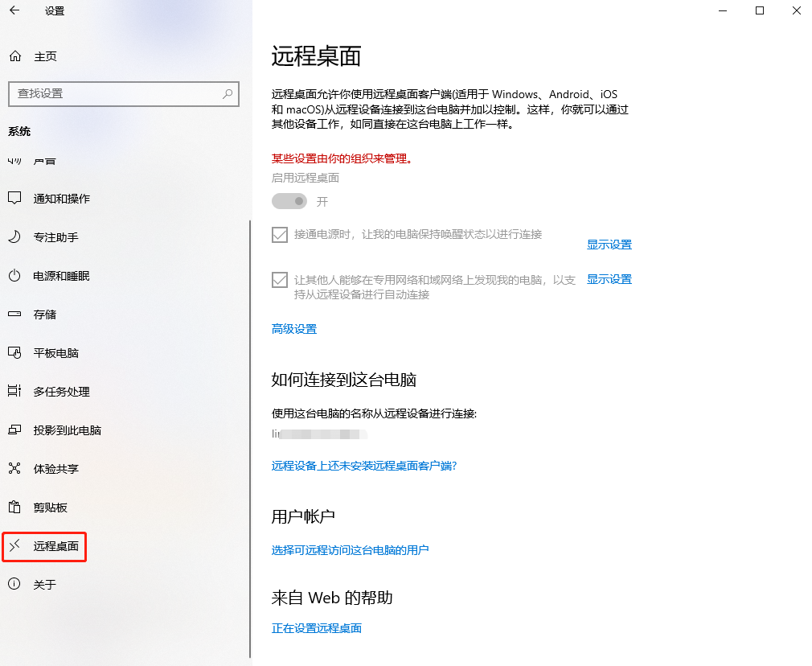Viewport: 812px width, 666px height.
Task: Click the 用户帐户 heading
Action: pyautogui.click(x=303, y=516)
